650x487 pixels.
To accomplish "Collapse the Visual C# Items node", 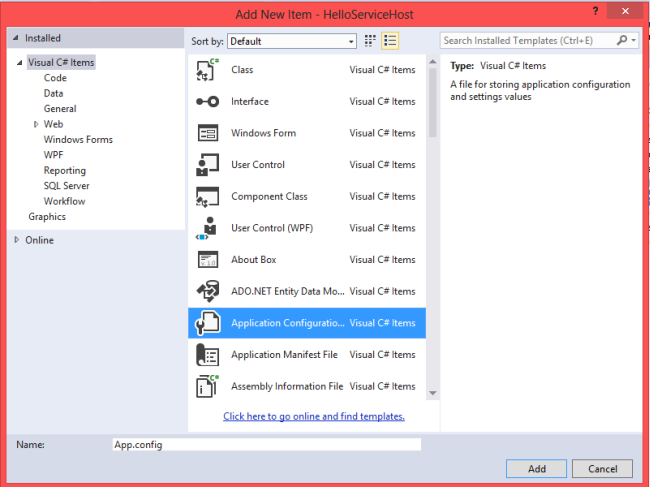I will pyautogui.click(x=19, y=63).
